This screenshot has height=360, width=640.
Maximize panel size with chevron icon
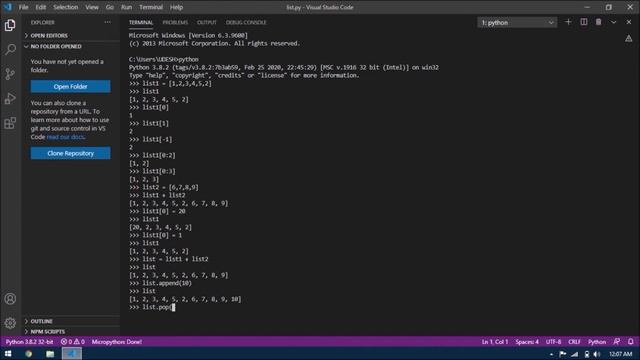(x=613, y=22)
